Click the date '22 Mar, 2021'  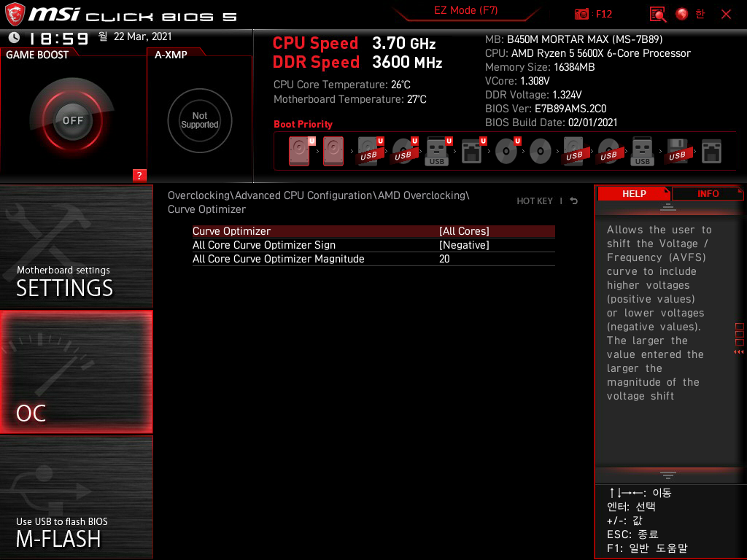click(142, 36)
